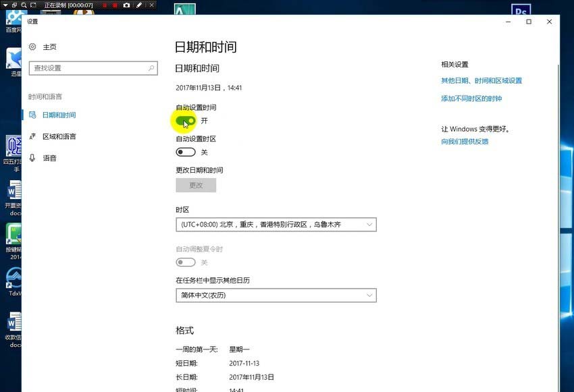The width and height of the screenshot is (574, 392).
Task: Open 其他日期、时间和区域设置 link
Action: pyautogui.click(x=481, y=80)
